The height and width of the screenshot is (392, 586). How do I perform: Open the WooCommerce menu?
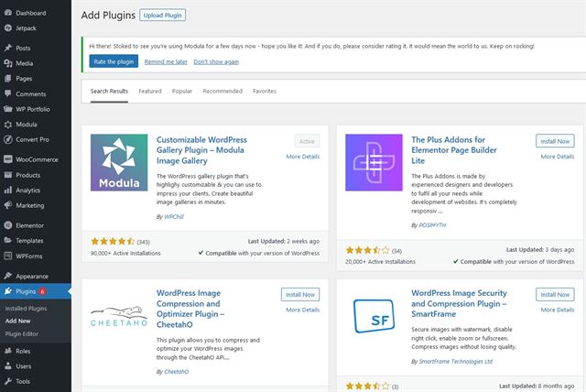36,159
